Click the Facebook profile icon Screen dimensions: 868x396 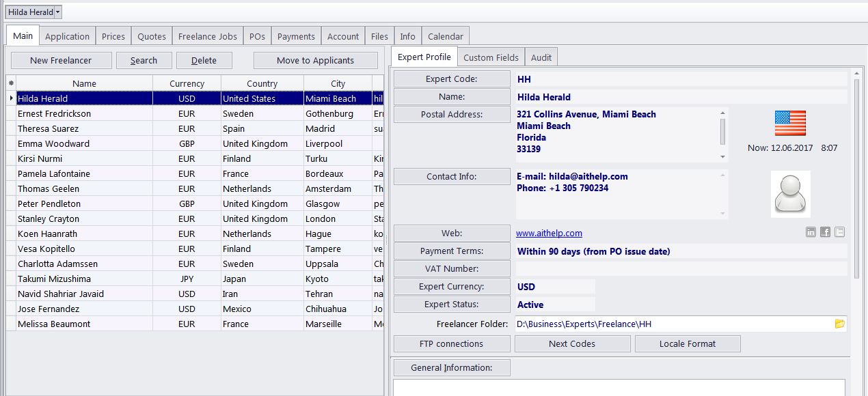tap(825, 232)
